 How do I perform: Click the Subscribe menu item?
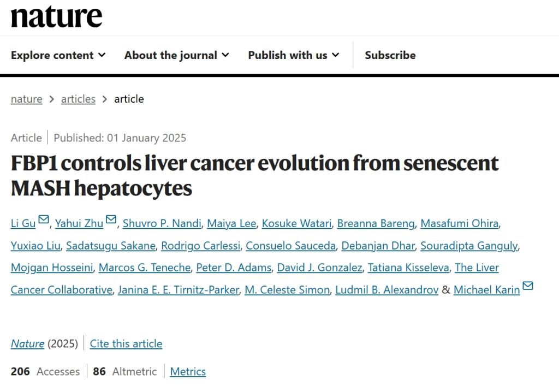coord(390,55)
